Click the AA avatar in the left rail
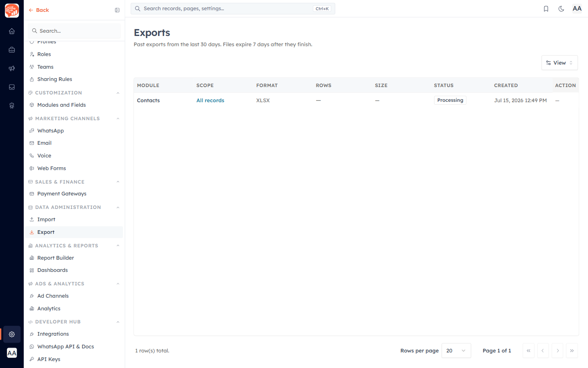This screenshot has height=368, width=588. tap(12, 353)
